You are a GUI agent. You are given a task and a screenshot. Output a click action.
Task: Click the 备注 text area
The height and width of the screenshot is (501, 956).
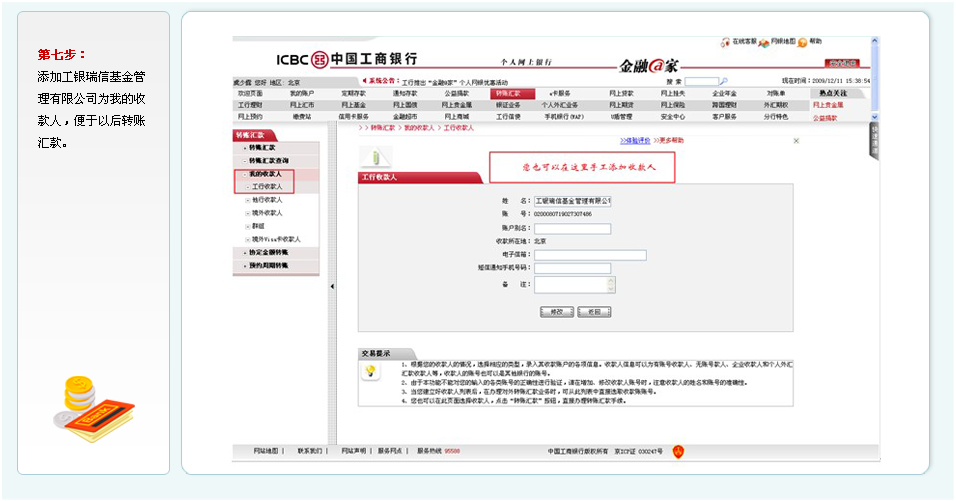coord(575,285)
